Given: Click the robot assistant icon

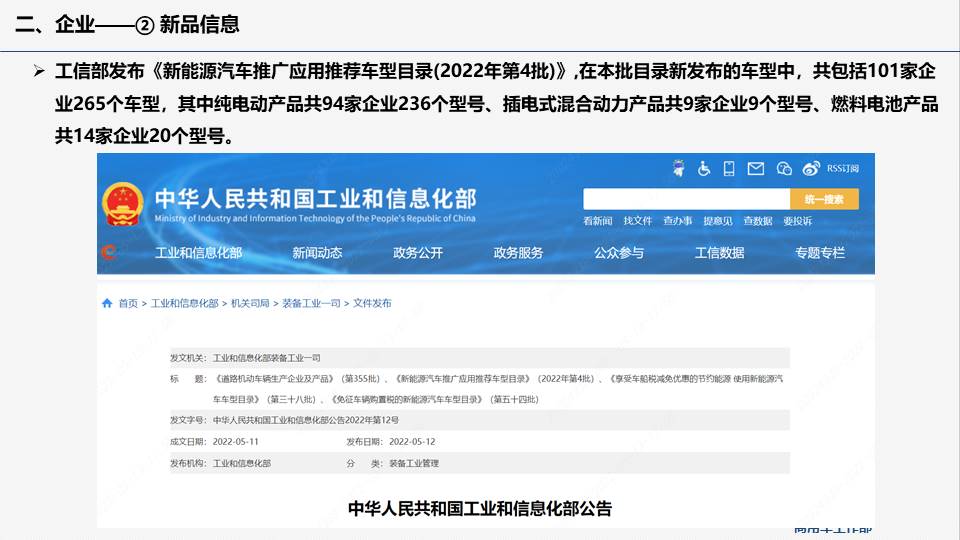Looking at the screenshot, I should pos(678,168).
